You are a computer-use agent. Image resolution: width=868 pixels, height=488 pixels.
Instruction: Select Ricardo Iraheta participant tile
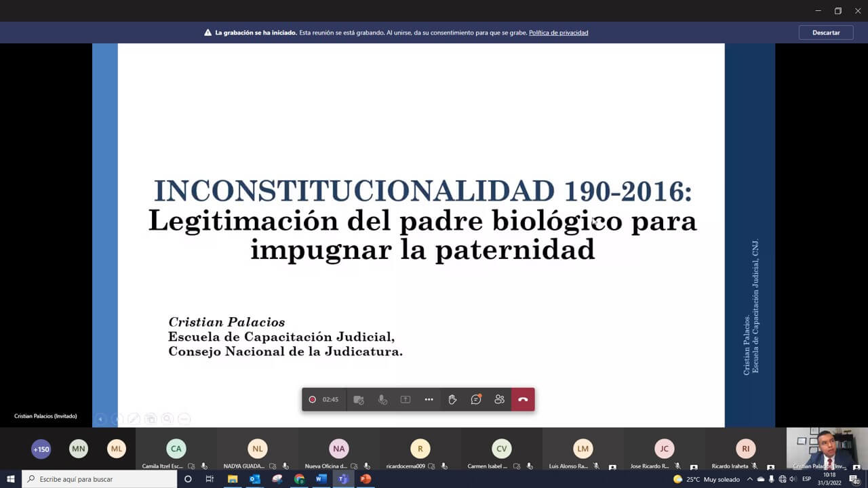click(746, 450)
